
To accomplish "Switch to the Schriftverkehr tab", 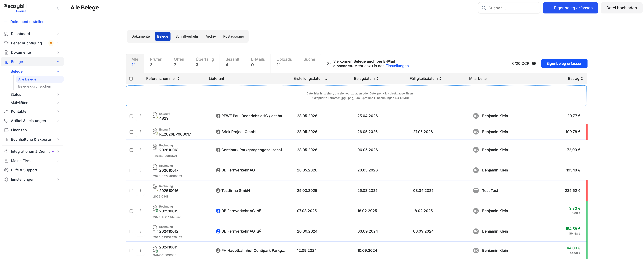I will (187, 36).
